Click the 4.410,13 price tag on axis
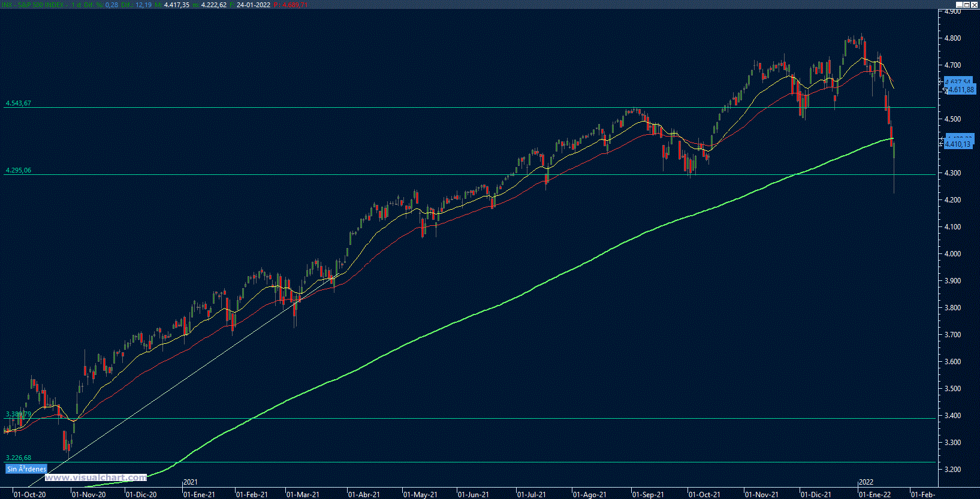The height and width of the screenshot is (499, 980). point(957,144)
